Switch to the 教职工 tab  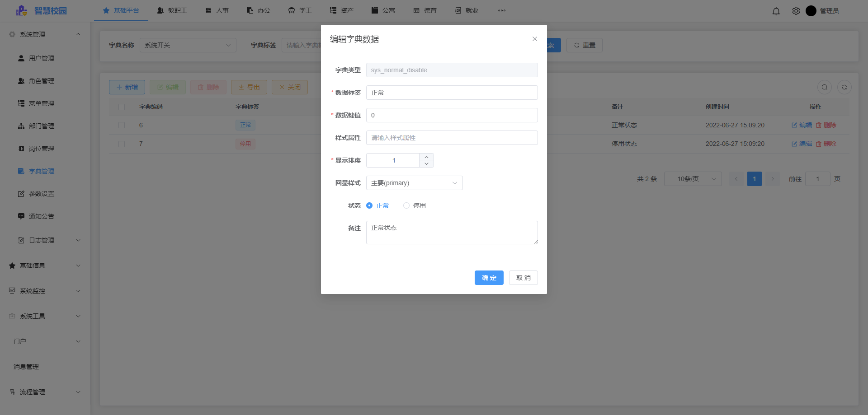172,10
